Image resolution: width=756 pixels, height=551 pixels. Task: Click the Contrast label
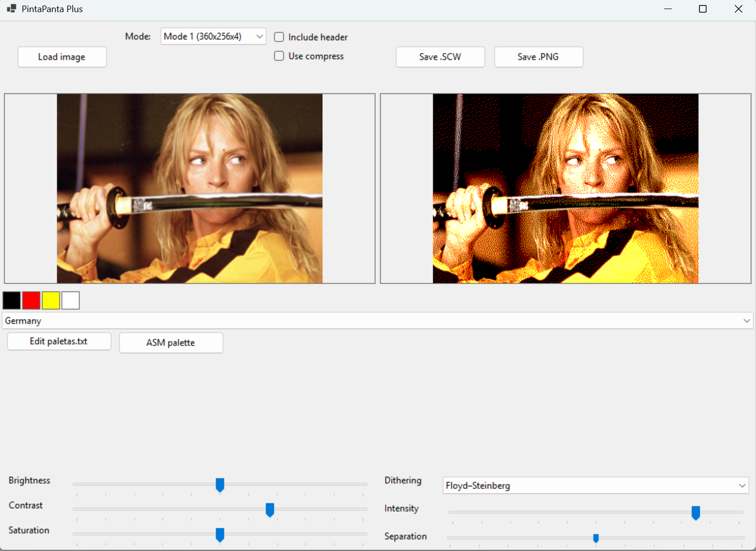tap(26, 505)
